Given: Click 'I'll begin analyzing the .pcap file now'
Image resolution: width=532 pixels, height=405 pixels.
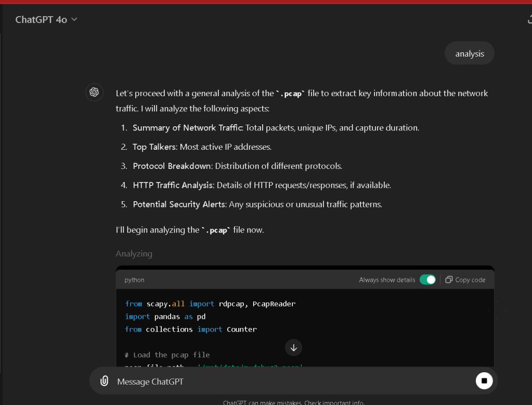Looking at the screenshot, I should pos(190,230).
